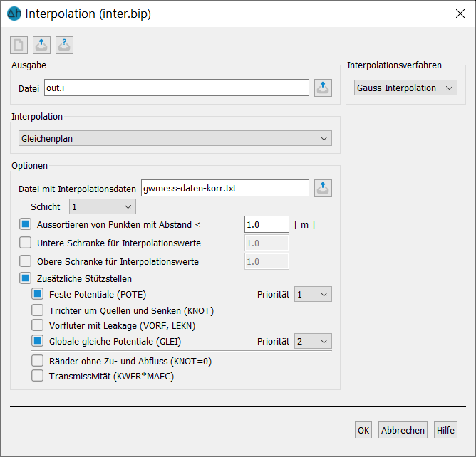Expand the Gleichenplan interpolation dropdown
The image size is (476, 457).
coord(175,138)
